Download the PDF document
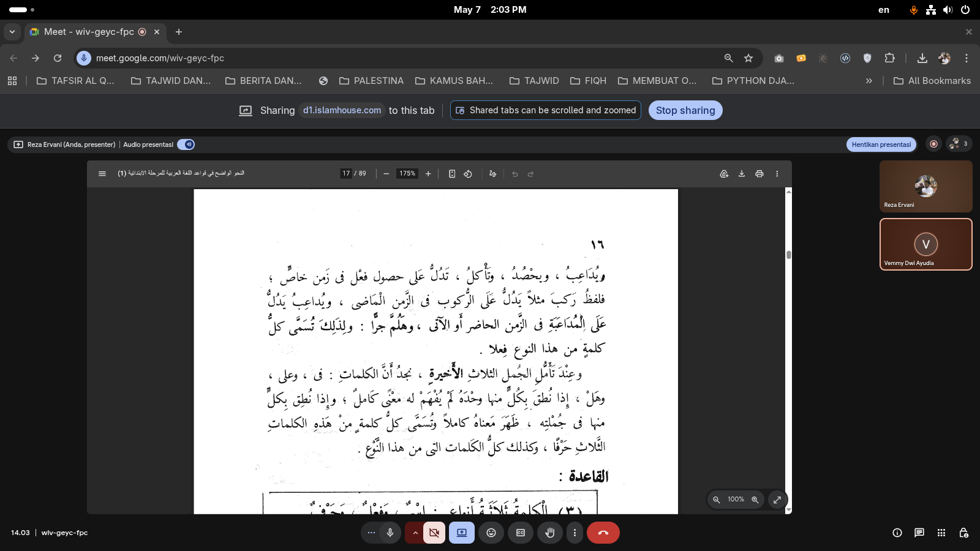The image size is (980, 551). 742,174
